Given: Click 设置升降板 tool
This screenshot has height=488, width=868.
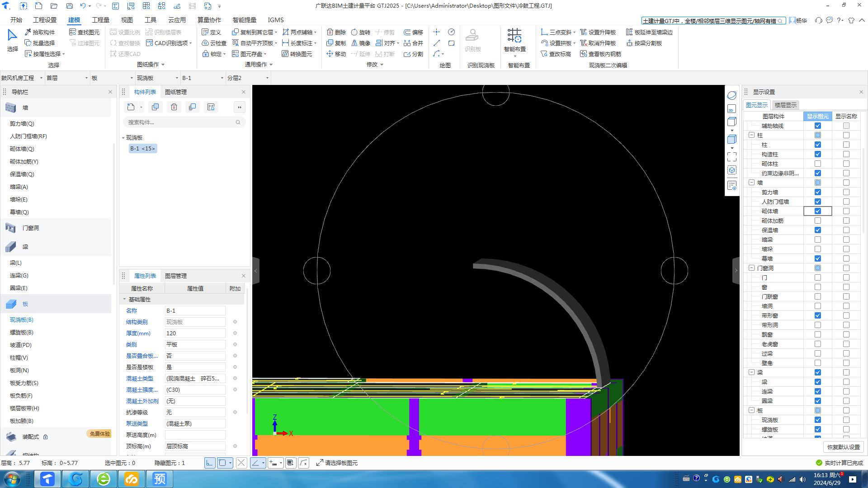Looking at the screenshot, I should [x=598, y=32].
